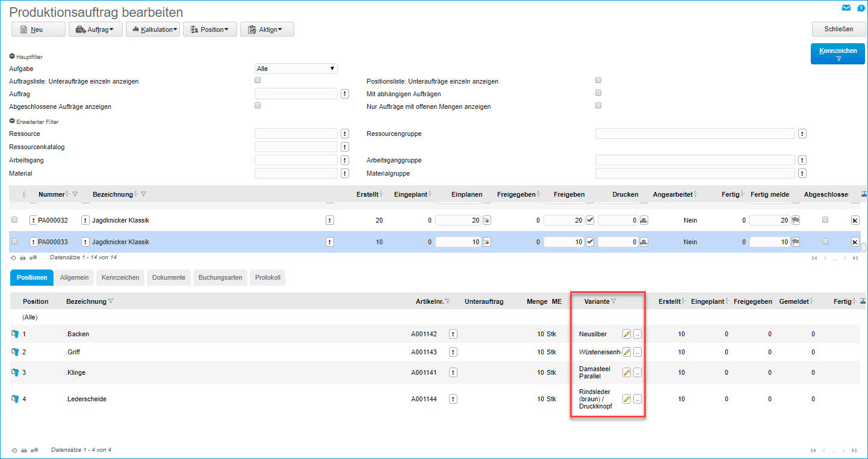Click the blue Kennzeichen button
868x459 pixels.
point(837,54)
